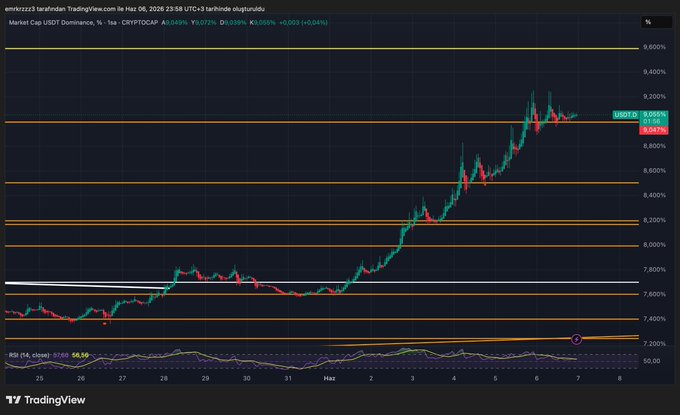680x415 pixels.
Task: Click the 9,400% price axis label
Action: [654, 72]
